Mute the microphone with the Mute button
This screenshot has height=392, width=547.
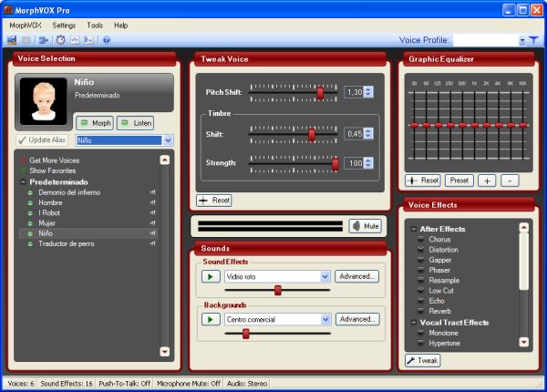[x=365, y=225]
